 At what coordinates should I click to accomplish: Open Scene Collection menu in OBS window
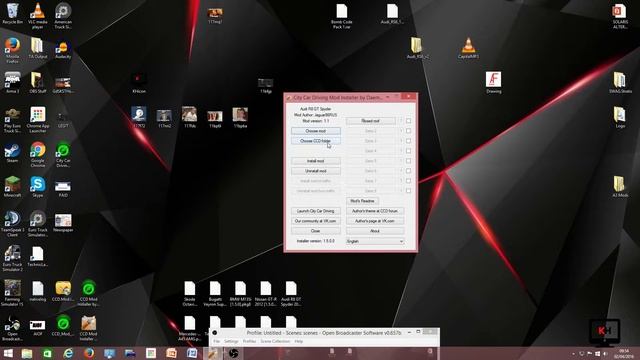275,341
